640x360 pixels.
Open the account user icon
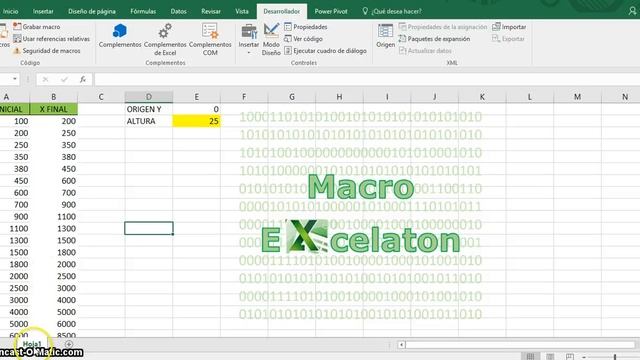(x=632, y=11)
